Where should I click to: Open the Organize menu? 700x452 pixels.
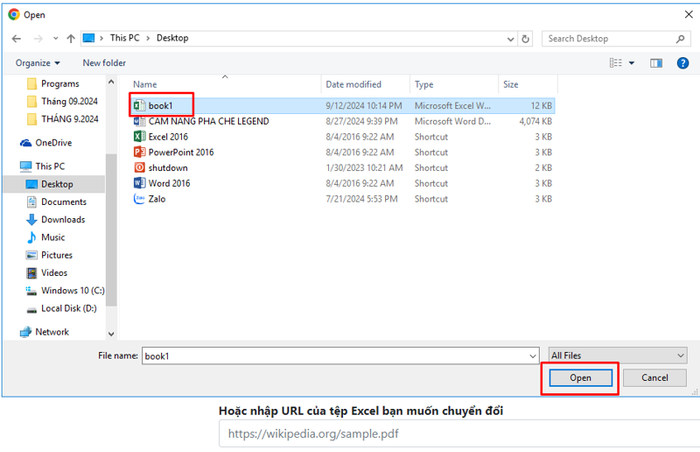point(38,63)
